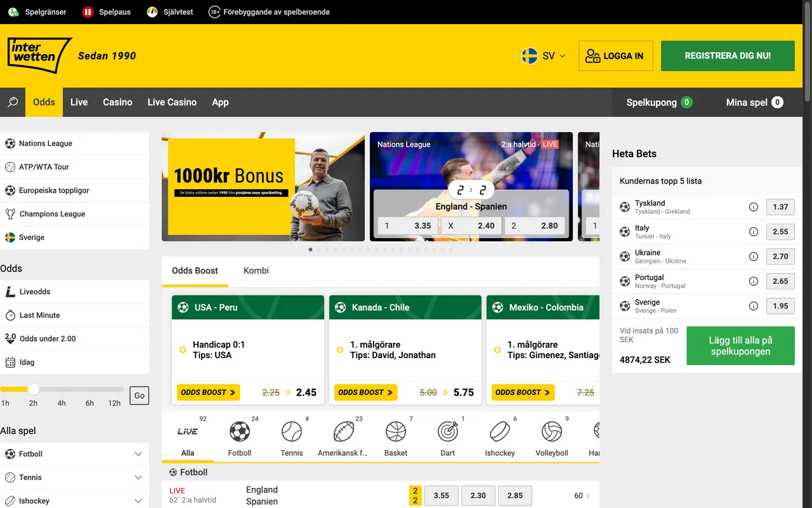Switch to the Live main tab
The image size is (812, 508).
(x=79, y=102)
